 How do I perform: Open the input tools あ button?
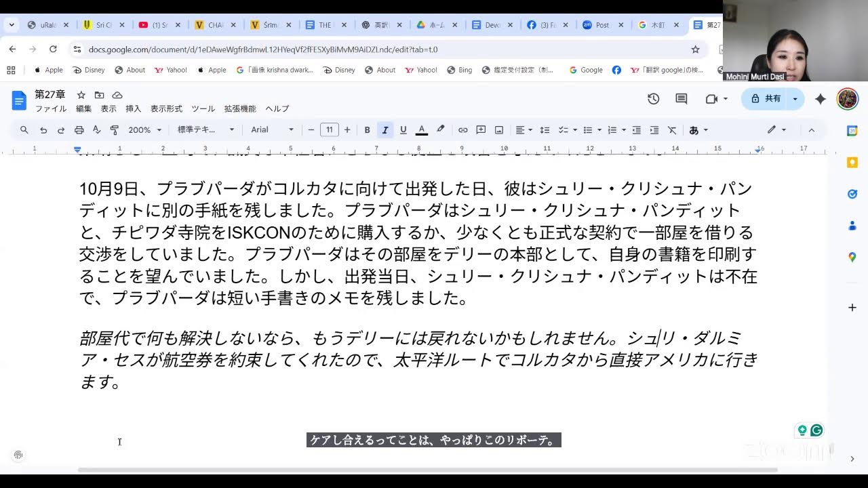(698, 130)
